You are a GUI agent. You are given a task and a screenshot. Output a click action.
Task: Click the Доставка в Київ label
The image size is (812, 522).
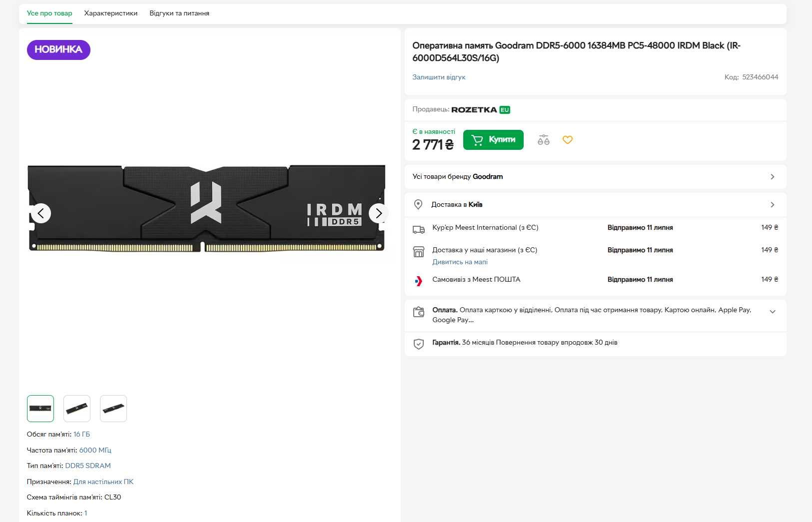(x=457, y=204)
